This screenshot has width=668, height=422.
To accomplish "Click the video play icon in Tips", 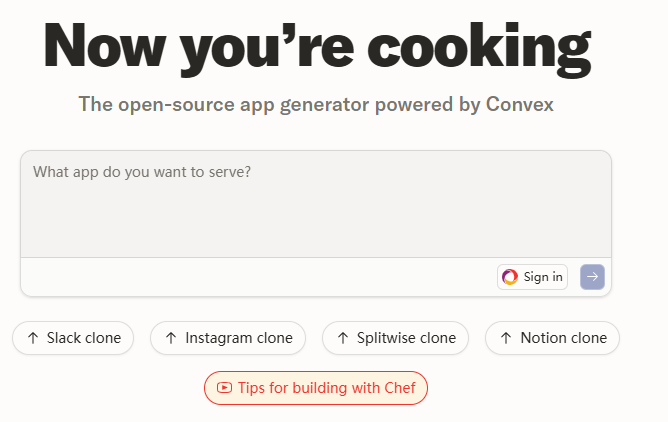I will click(225, 388).
